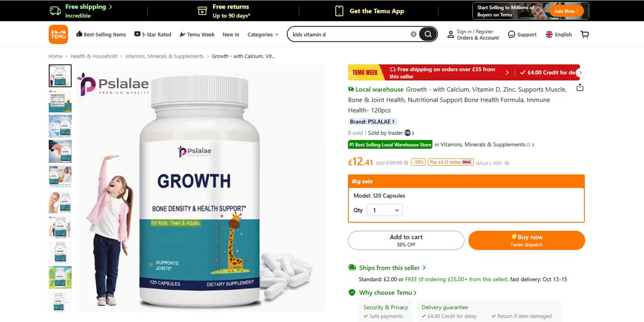The width and height of the screenshot is (644, 322).
Task: Click the share product icon
Action: (x=580, y=87)
